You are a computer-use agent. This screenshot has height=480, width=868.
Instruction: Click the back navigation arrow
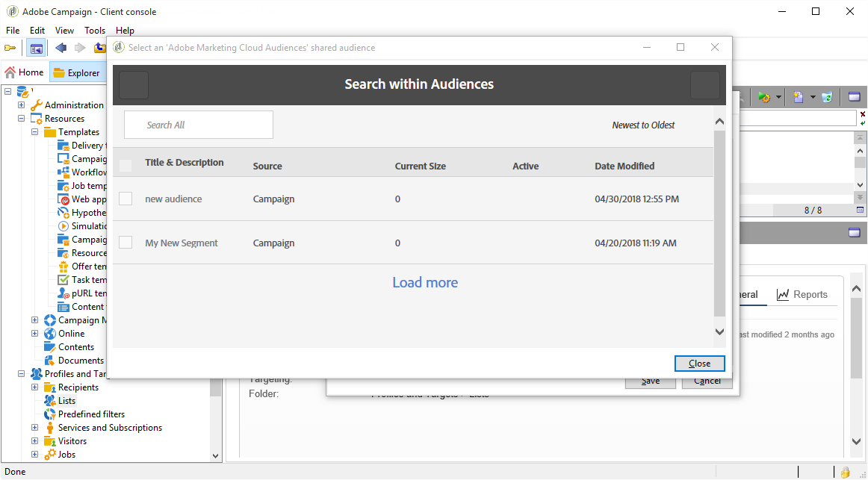pos(61,47)
